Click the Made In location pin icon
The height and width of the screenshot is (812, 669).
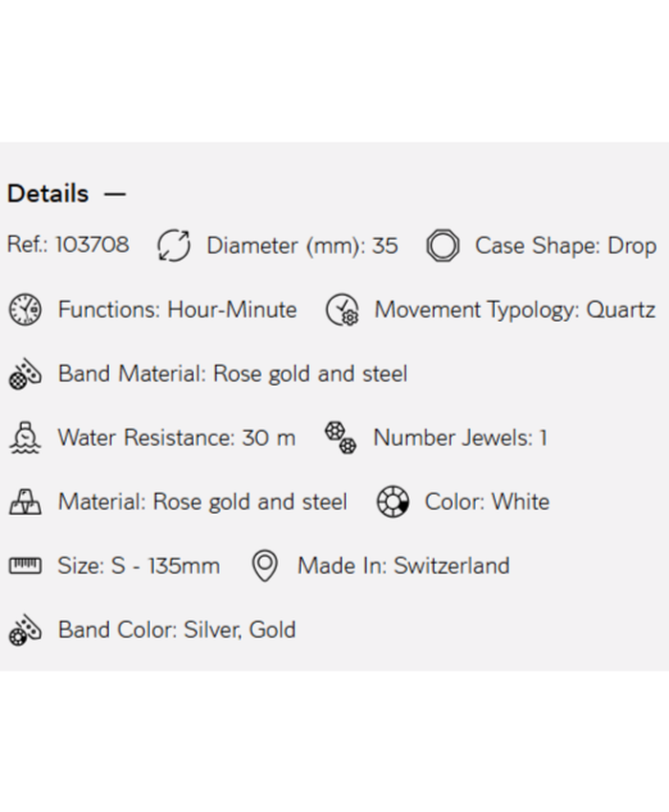click(x=265, y=566)
